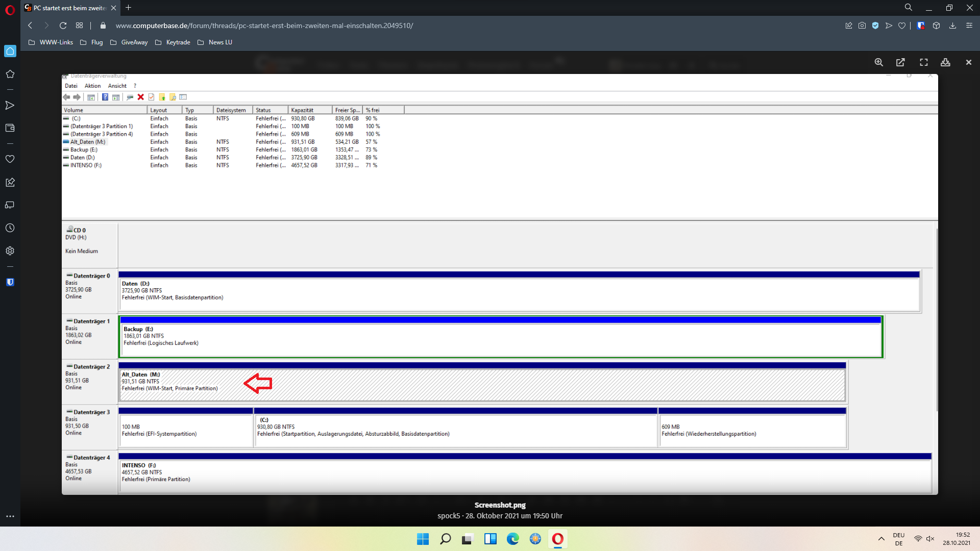Viewport: 980px width, 551px height.
Task: Reload the current page
Action: pos(63,26)
